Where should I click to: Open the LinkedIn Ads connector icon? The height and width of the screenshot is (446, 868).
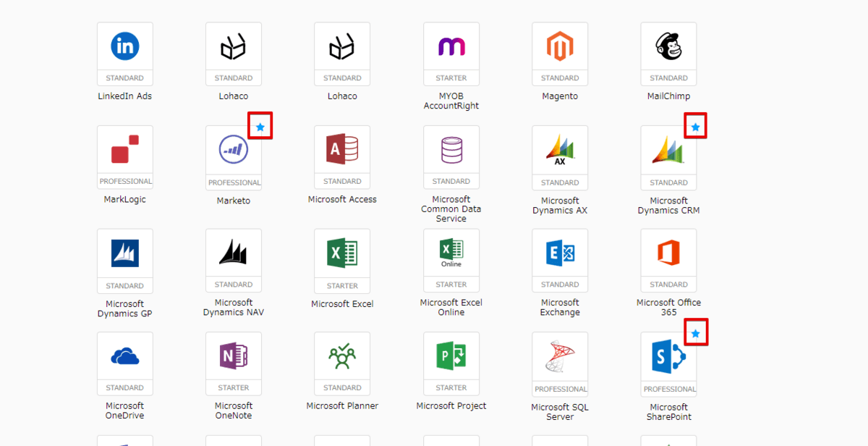coord(125,47)
